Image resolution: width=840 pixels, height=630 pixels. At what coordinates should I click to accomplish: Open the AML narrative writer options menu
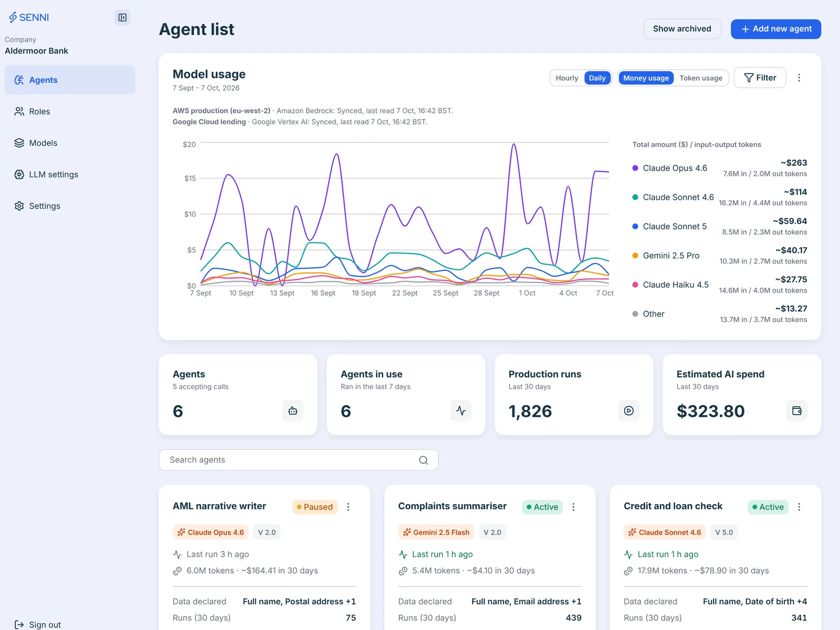click(x=348, y=507)
